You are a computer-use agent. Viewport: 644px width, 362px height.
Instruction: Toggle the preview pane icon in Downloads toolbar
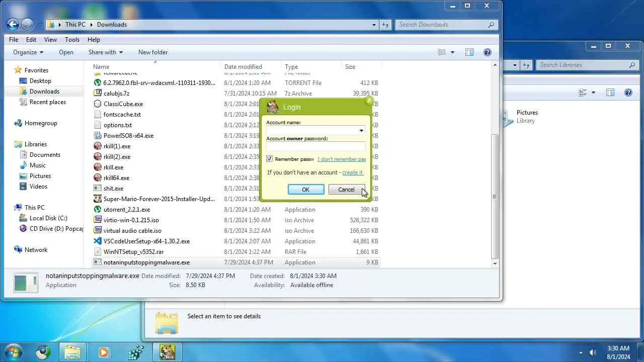469,52
